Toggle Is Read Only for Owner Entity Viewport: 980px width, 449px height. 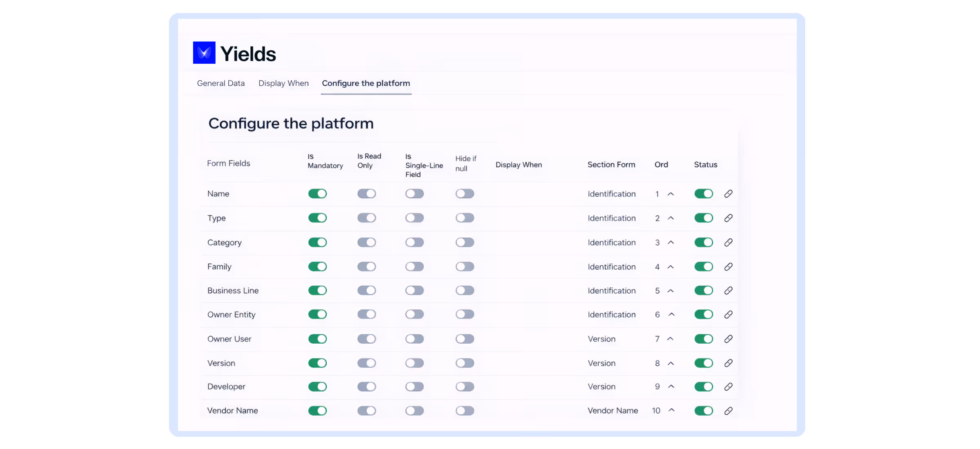pos(366,314)
